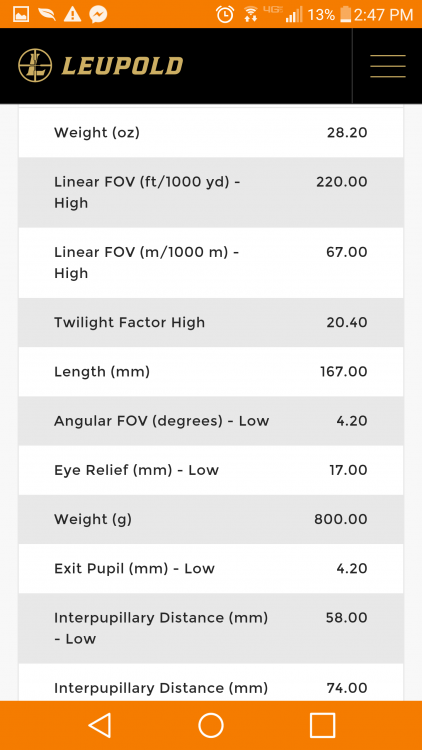This screenshot has height=750, width=422.
Task: Tap the Messenger notification icon
Action: tap(98, 14)
